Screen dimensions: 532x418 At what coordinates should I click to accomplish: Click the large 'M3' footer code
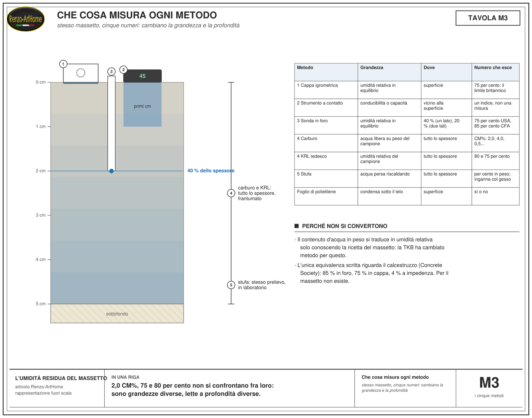[489, 383]
